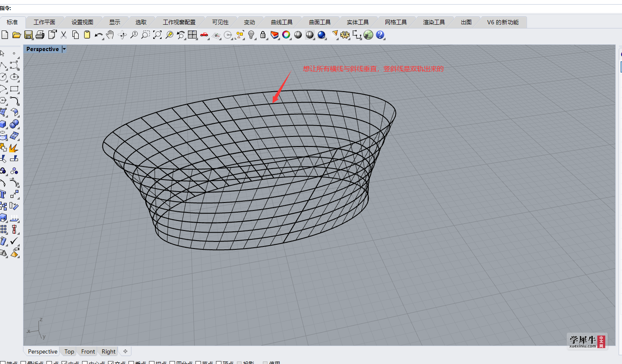622x364 pixels.
Task: Click the Zoom Extents icon
Action: [157, 35]
